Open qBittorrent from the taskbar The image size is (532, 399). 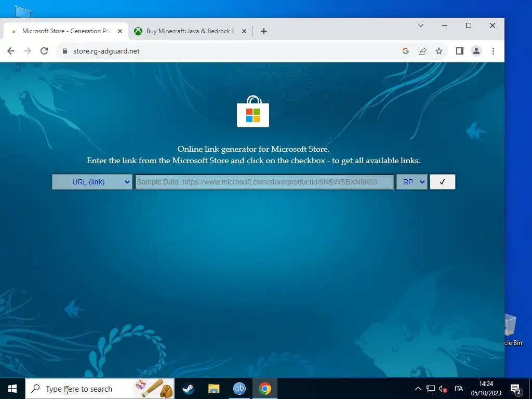(x=240, y=389)
